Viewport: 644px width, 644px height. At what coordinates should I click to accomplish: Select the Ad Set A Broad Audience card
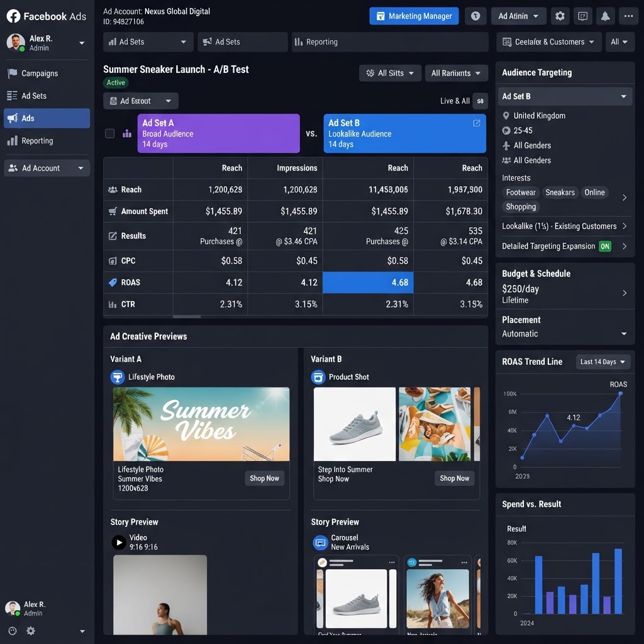[x=218, y=133]
